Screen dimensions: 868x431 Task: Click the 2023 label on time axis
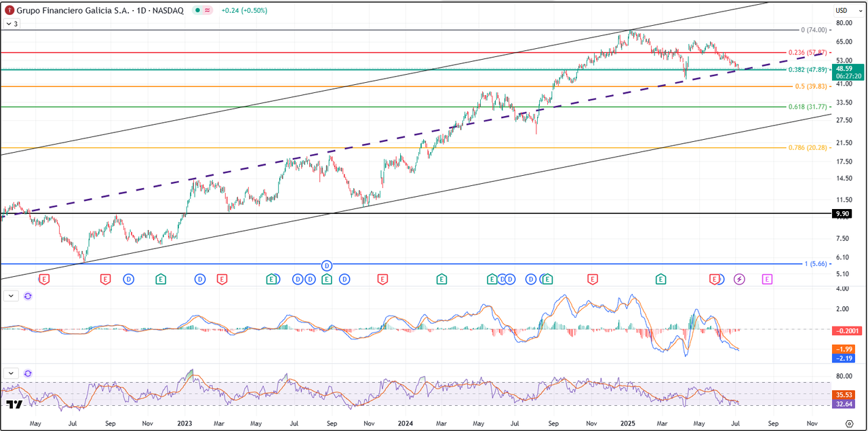tap(185, 423)
